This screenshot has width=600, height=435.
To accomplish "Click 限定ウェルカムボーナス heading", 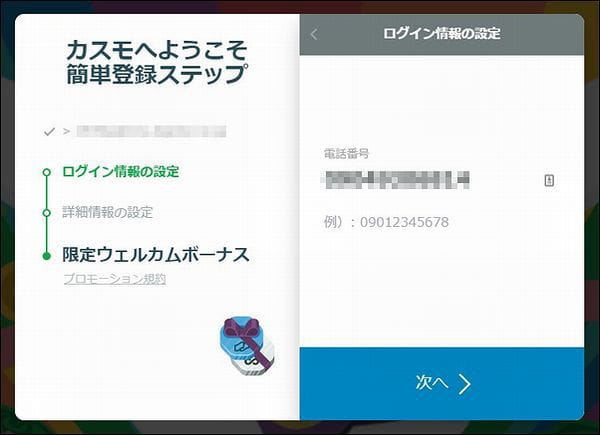I will (x=155, y=255).
